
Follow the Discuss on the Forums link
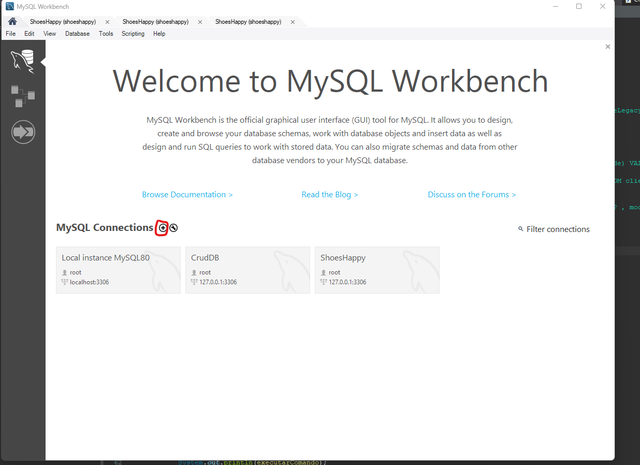[x=472, y=195]
